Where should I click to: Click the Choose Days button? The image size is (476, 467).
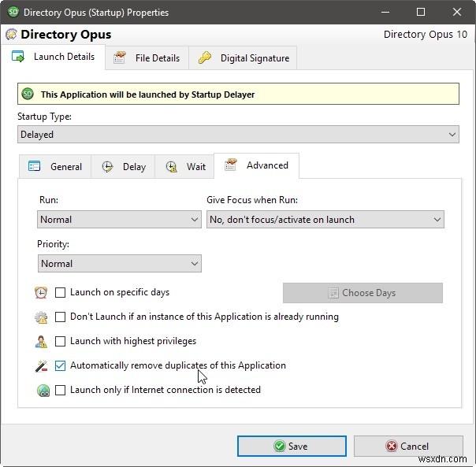[363, 293]
